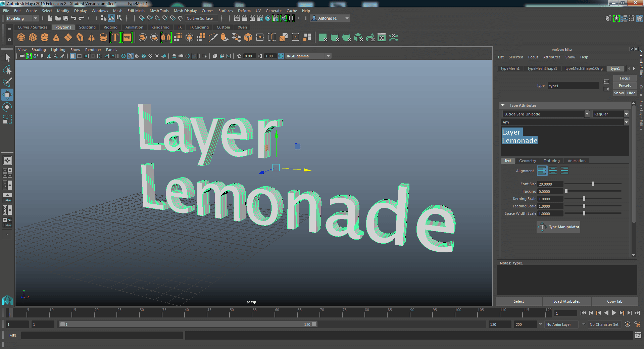Click the Tracking value input field
Image resolution: width=644 pixels, height=349 pixels.
(550, 192)
